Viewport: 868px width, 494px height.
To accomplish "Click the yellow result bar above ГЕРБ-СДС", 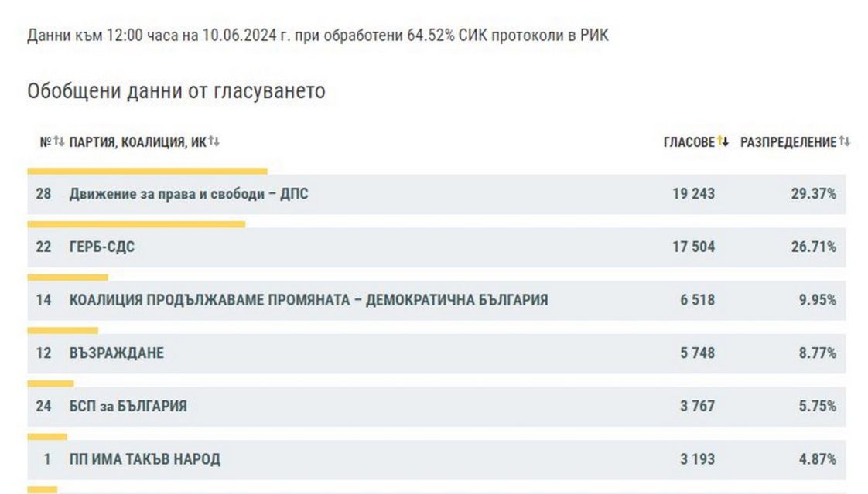I will tap(136, 224).
